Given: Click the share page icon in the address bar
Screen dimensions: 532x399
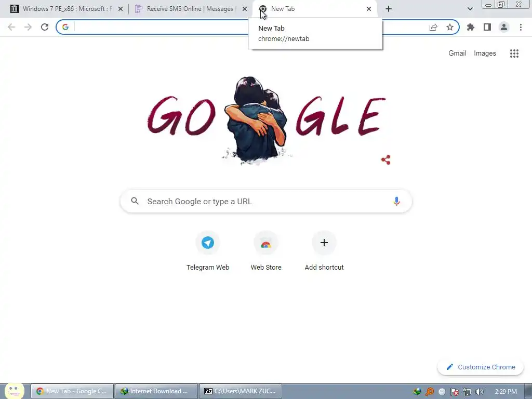Looking at the screenshot, I should [433, 27].
